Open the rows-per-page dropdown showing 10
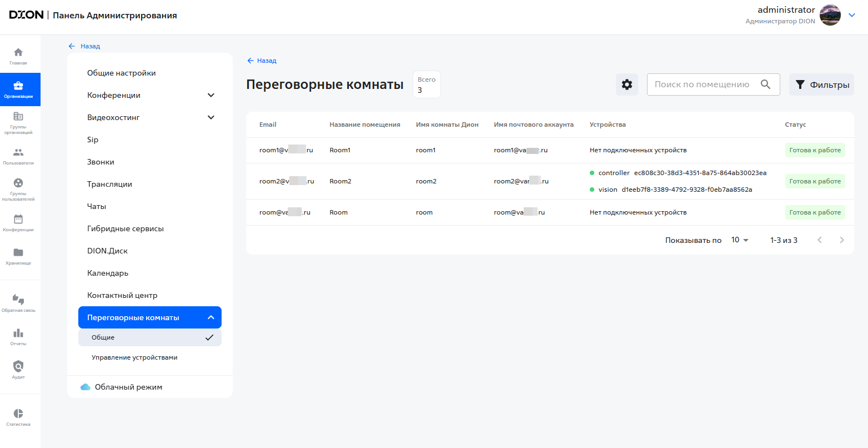This screenshot has height=448, width=868. pos(740,240)
